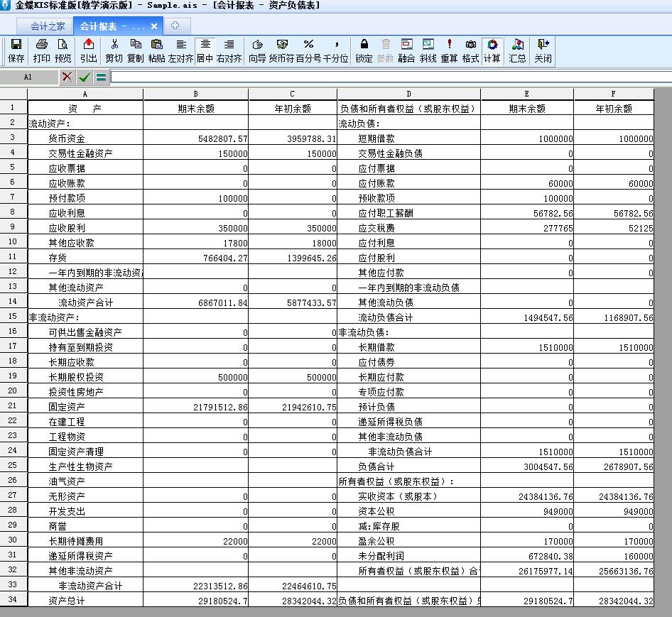Click the 打印 (Print) icon
The height and width of the screenshot is (617, 672).
tap(42, 50)
